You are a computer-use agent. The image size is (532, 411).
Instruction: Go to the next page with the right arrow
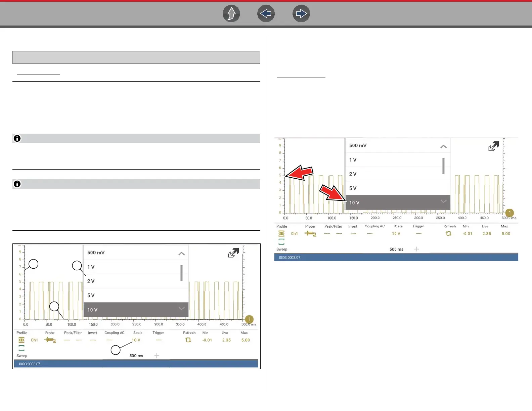[301, 14]
